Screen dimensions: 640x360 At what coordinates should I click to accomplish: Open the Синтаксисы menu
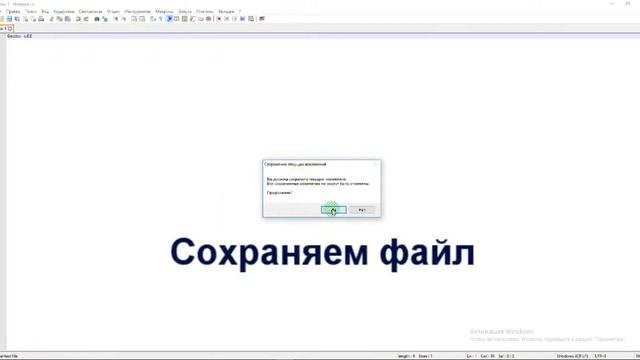coord(91,11)
